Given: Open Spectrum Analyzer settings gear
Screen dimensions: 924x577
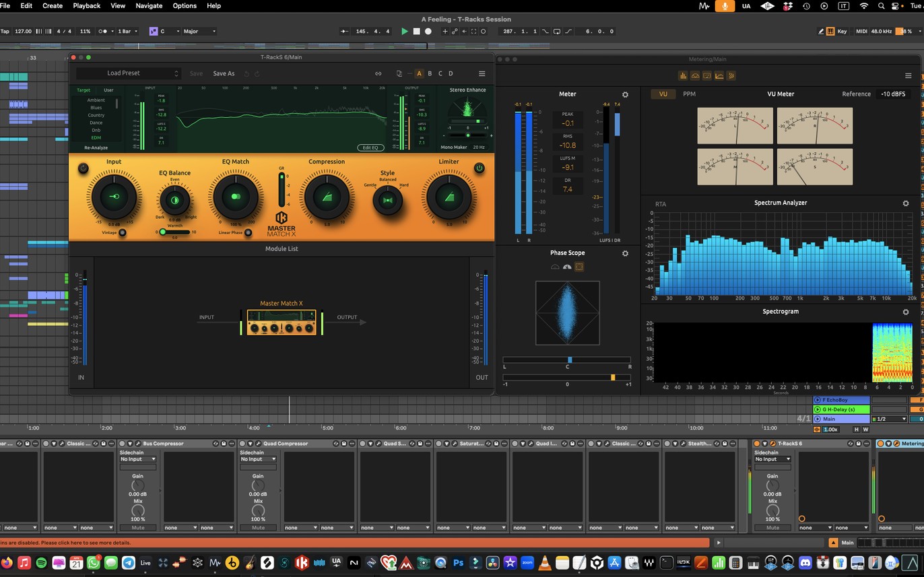Looking at the screenshot, I should point(906,203).
